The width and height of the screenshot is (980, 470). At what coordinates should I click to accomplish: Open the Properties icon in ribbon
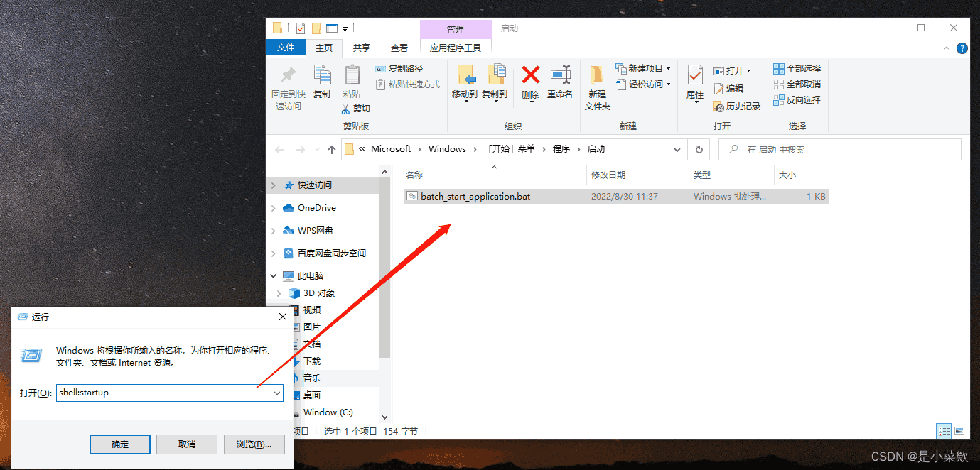click(694, 75)
